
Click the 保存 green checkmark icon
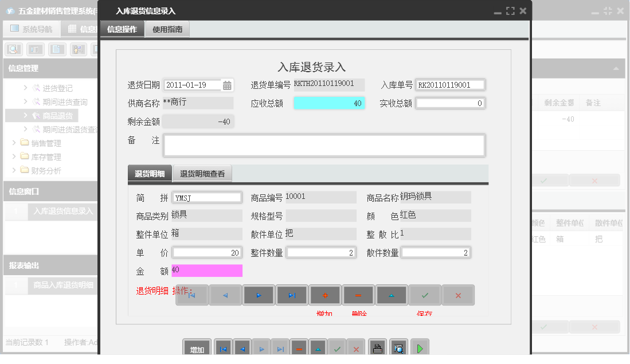click(x=425, y=295)
